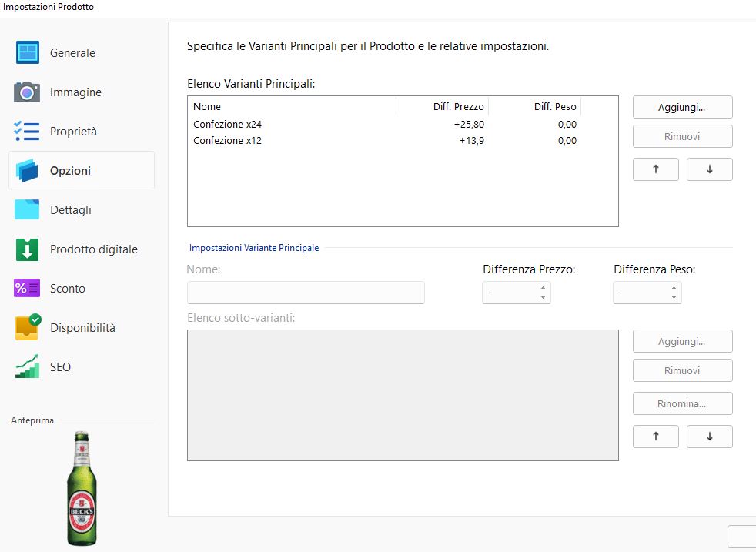Move main variant down with arrow button
This screenshot has height=552, width=756.
(709, 169)
